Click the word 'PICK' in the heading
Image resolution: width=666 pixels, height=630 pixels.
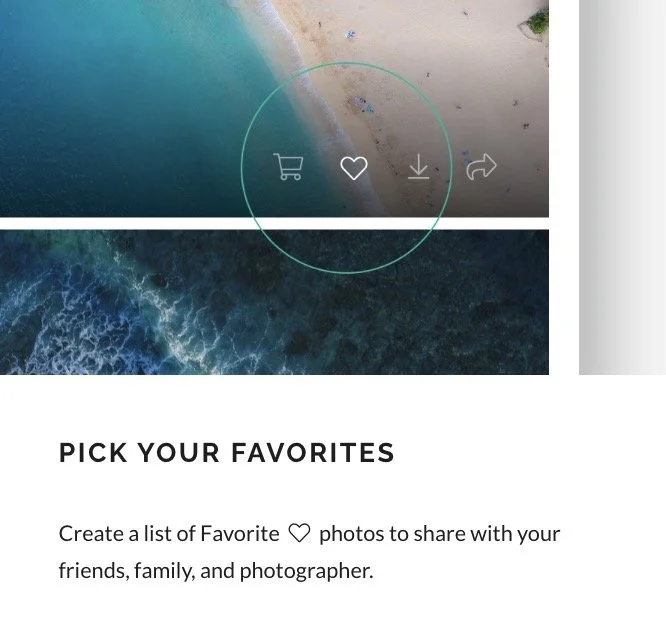coord(93,452)
